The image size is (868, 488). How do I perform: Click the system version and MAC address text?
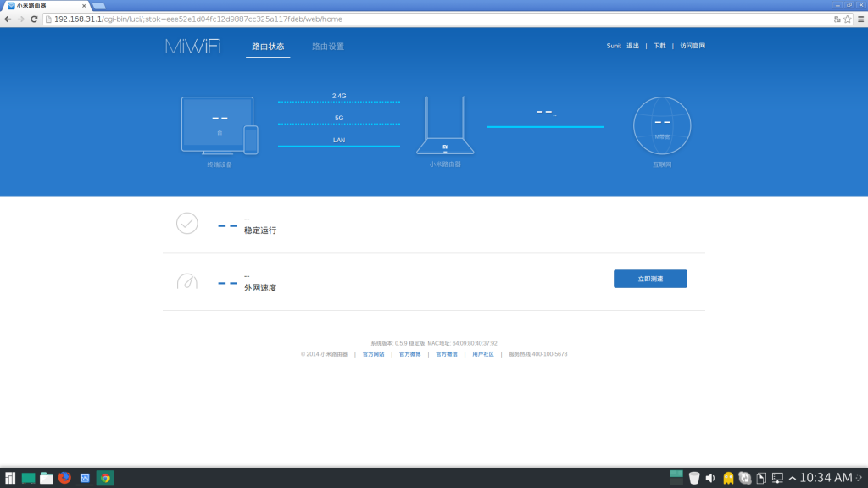pyautogui.click(x=433, y=343)
